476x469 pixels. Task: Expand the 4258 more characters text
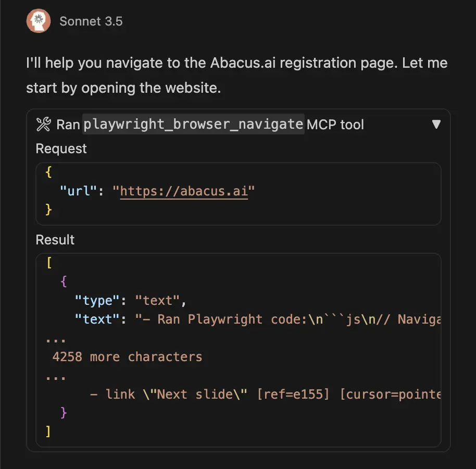(x=127, y=357)
